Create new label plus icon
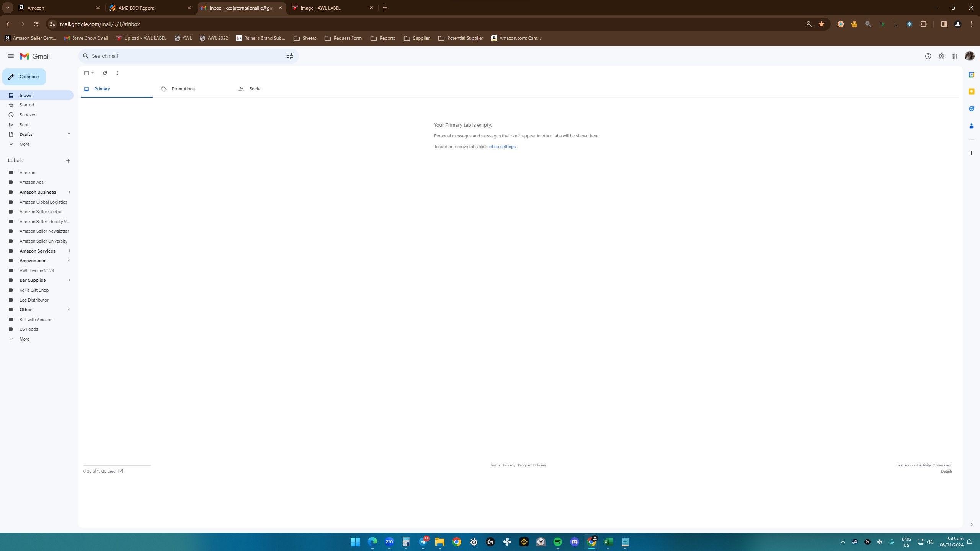This screenshot has width=980, height=551. click(x=68, y=161)
